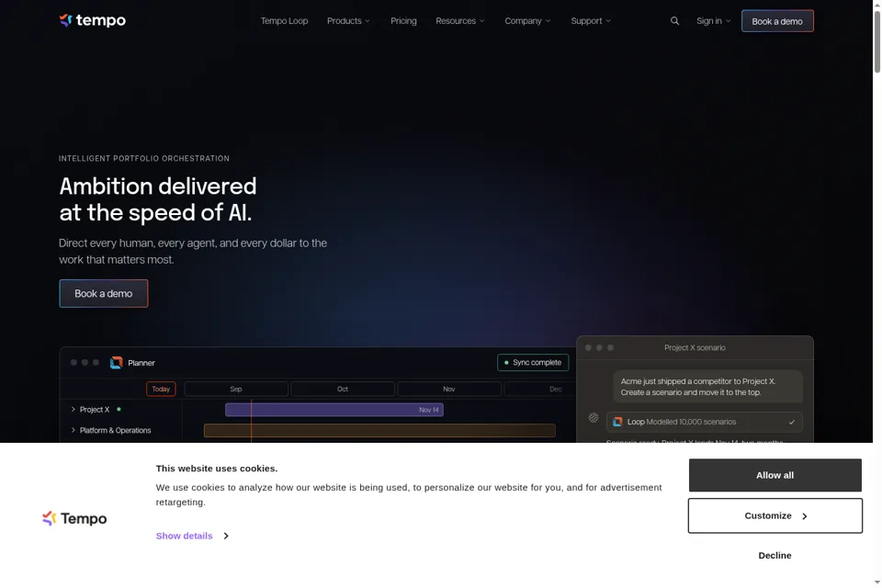Expand the Company dropdown menu
This screenshot has width=882, height=588.
527,21
